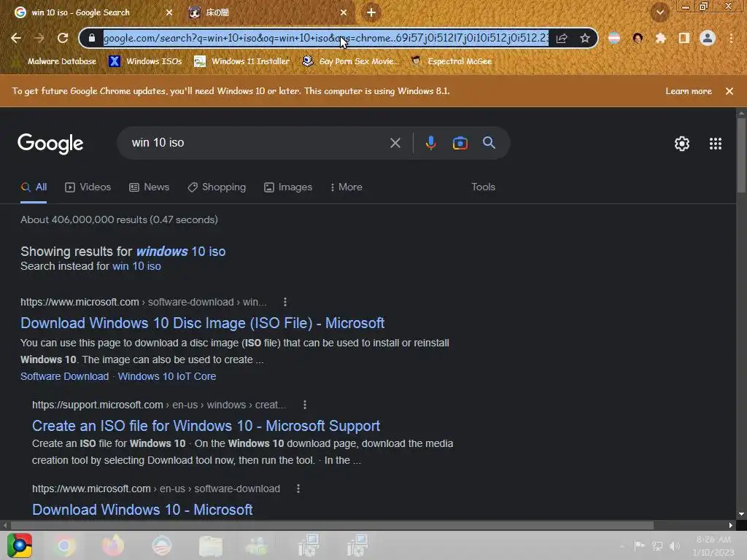Open the Chrome three-dot menu
747x560 pixels.
coord(731,38)
